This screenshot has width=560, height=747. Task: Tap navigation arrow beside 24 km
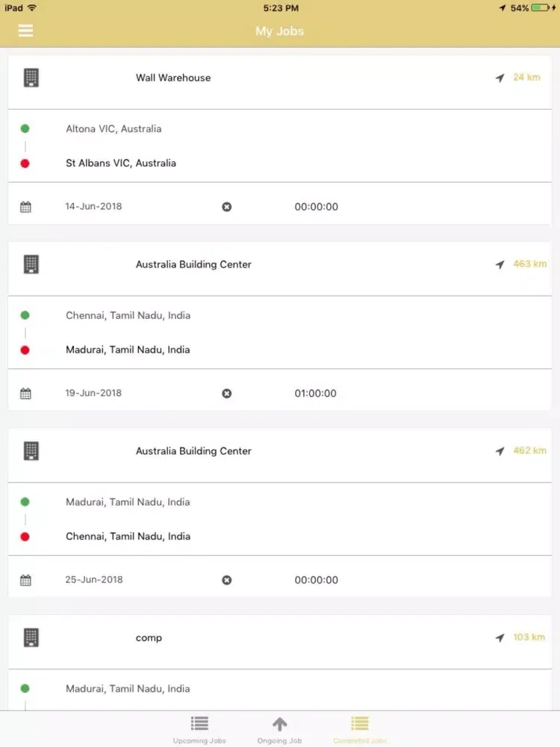pyautogui.click(x=500, y=78)
